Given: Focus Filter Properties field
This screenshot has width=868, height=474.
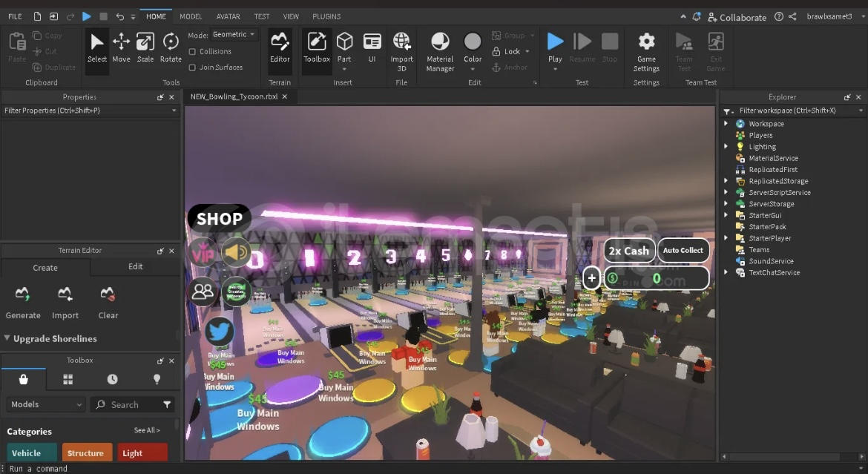Looking at the screenshot, I should (x=91, y=111).
